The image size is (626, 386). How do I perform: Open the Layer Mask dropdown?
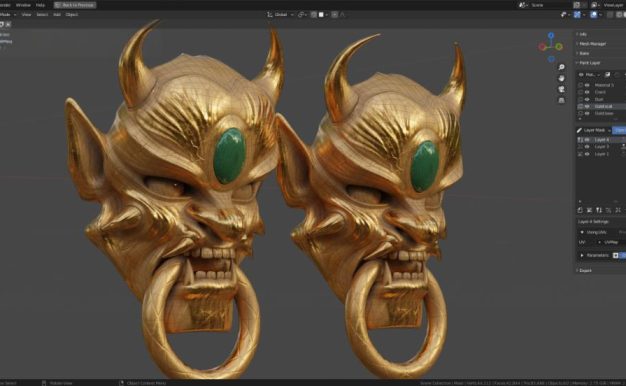coord(597,131)
